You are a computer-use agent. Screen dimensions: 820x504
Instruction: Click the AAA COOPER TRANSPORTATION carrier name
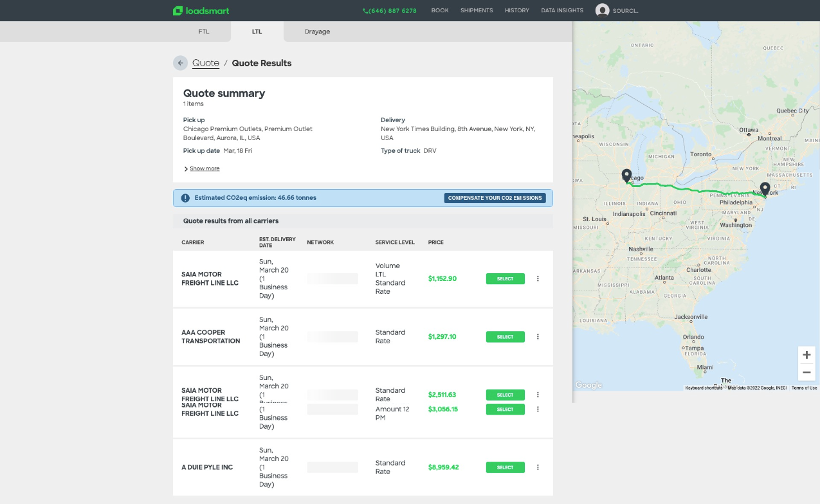coord(211,337)
